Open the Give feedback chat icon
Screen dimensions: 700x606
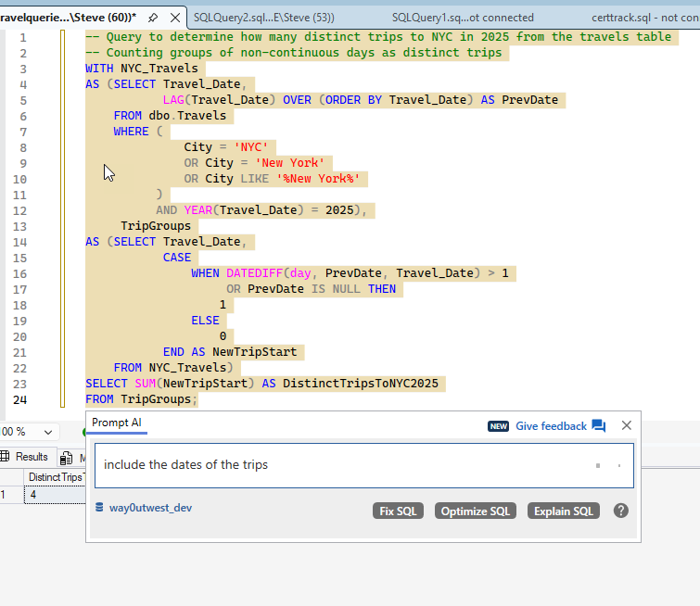click(x=598, y=426)
